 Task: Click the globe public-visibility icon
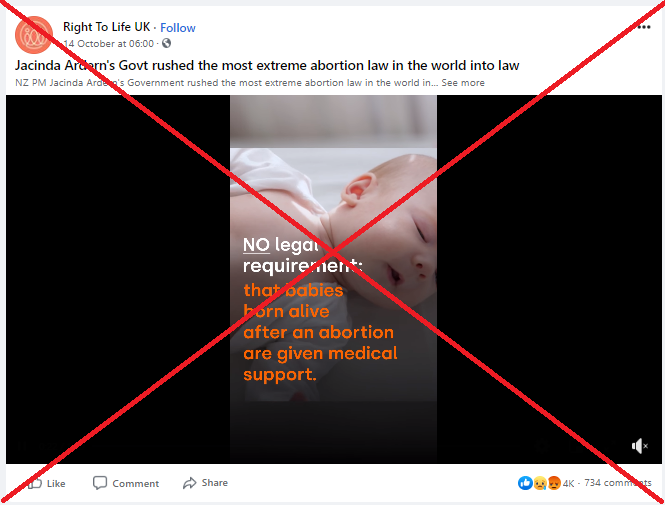pyautogui.click(x=166, y=43)
